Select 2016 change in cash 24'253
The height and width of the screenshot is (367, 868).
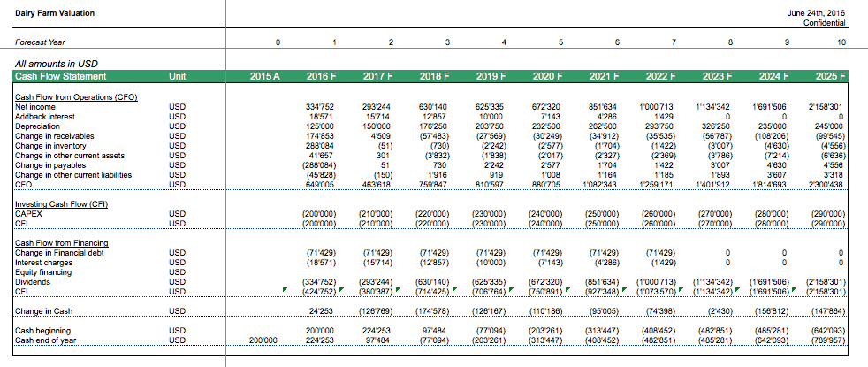click(x=322, y=311)
